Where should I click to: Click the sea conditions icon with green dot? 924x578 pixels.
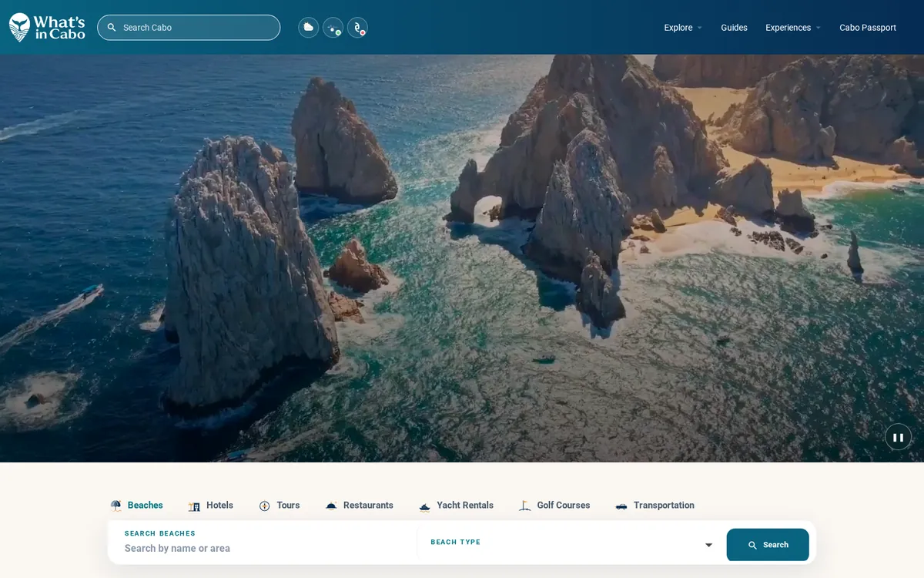tap(333, 28)
